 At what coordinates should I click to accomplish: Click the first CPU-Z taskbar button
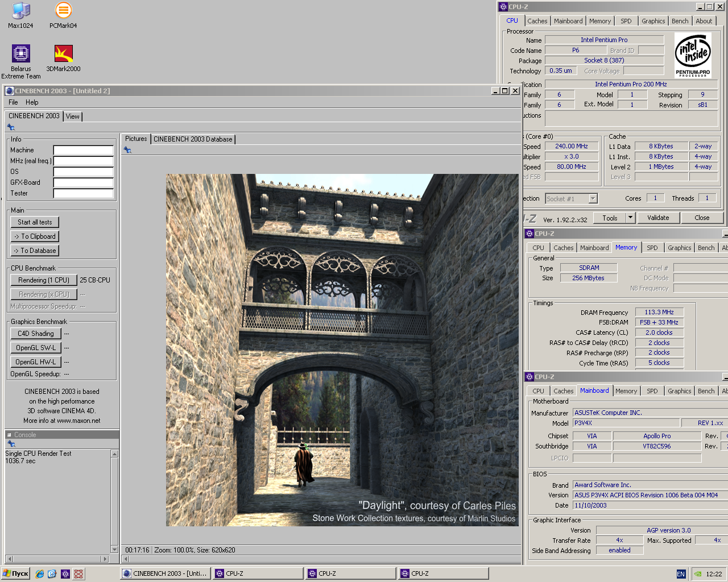coord(258,574)
